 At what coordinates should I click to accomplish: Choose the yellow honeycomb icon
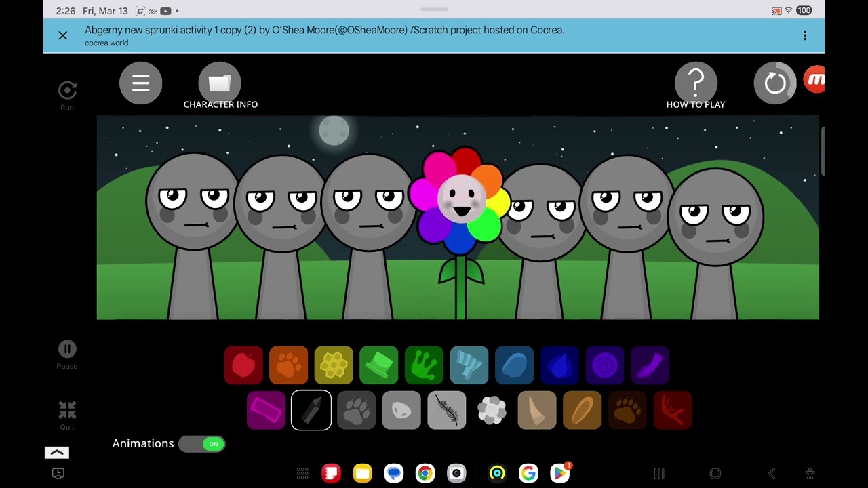tap(334, 365)
